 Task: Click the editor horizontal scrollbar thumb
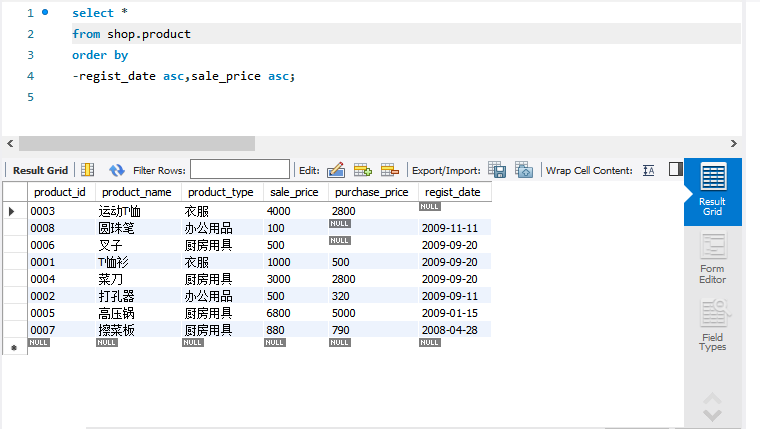point(137,143)
